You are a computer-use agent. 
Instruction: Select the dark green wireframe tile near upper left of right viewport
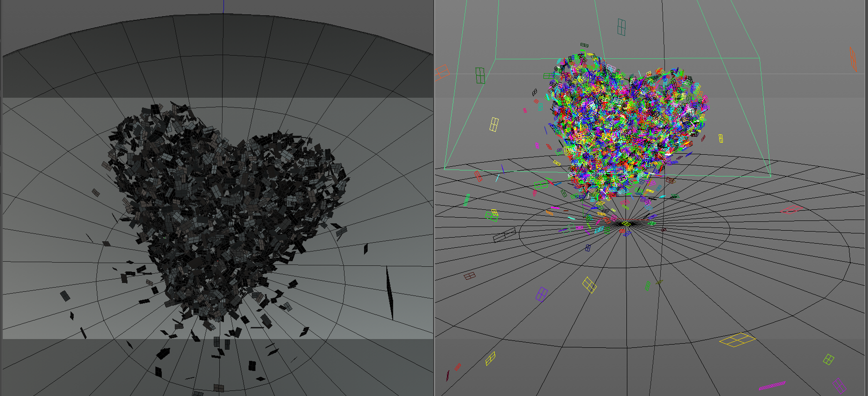click(x=480, y=75)
